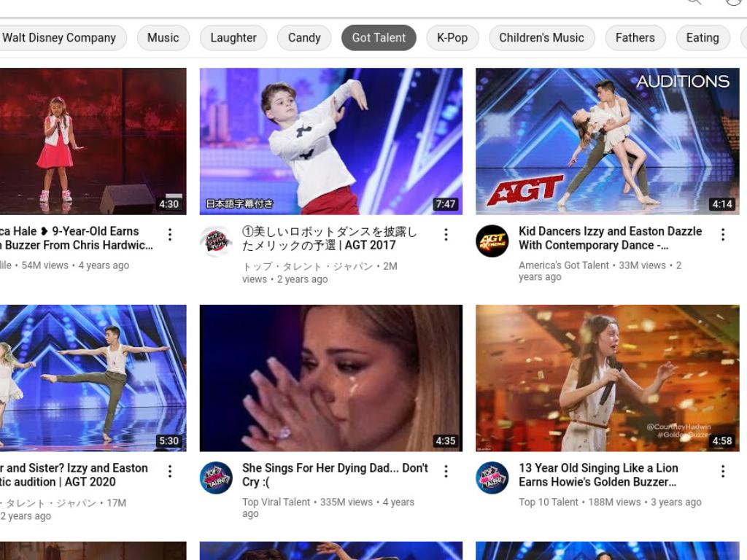Select the Candy filter chip
The width and height of the screenshot is (747, 560).
[x=304, y=38]
